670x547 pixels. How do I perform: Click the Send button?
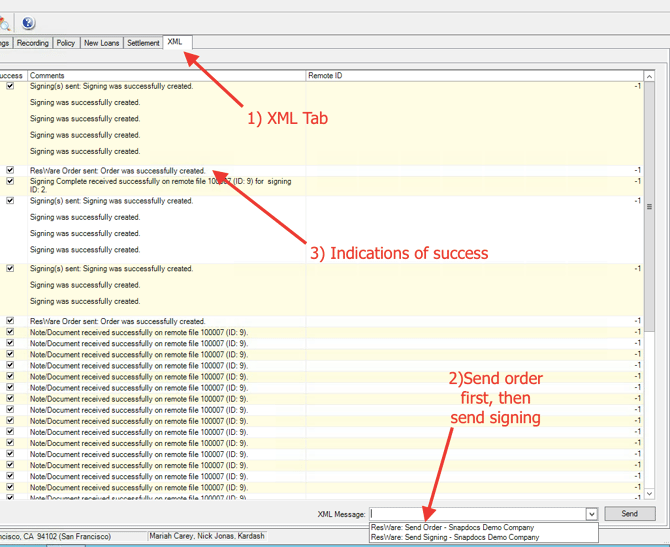pyautogui.click(x=630, y=514)
